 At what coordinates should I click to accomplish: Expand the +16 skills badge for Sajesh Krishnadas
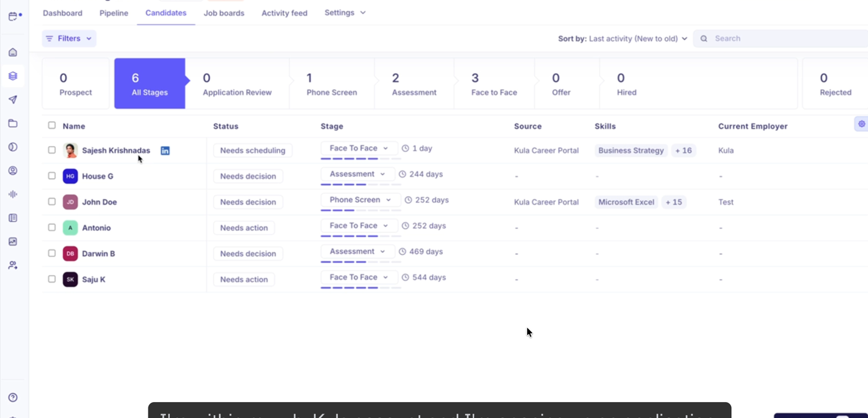point(683,150)
